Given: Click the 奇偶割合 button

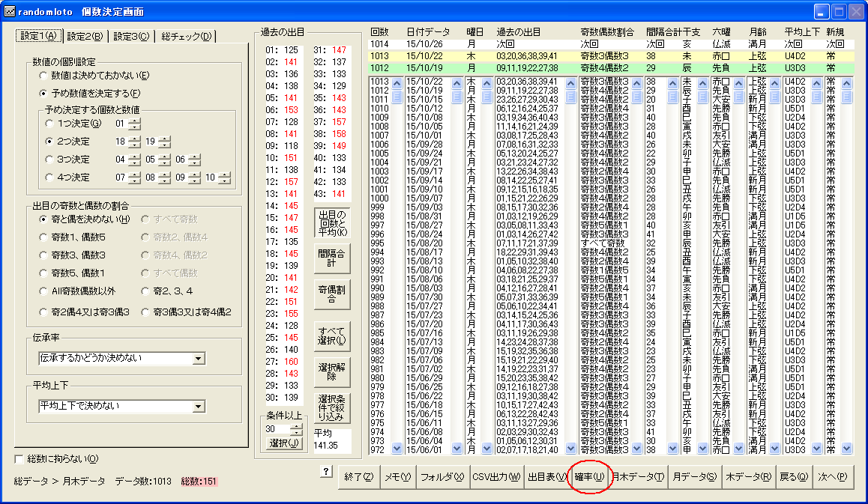Looking at the screenshot, I should tap(332, 294).
